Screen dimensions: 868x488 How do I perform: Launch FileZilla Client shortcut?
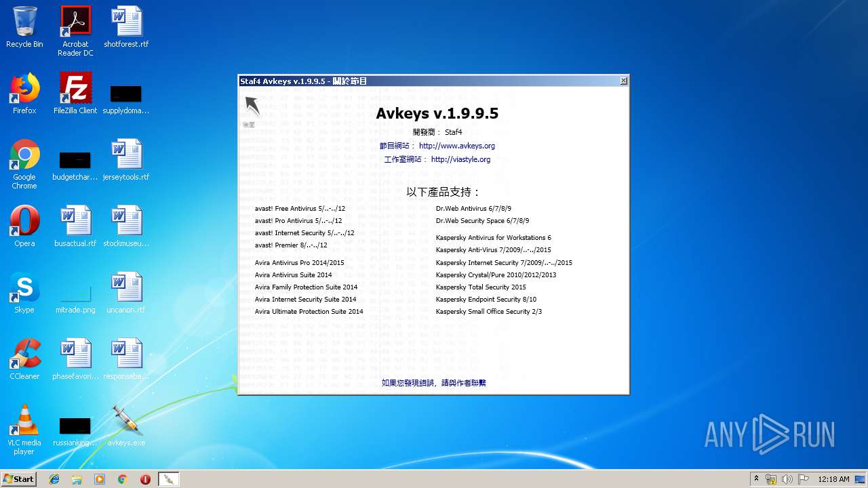(75, 94)
